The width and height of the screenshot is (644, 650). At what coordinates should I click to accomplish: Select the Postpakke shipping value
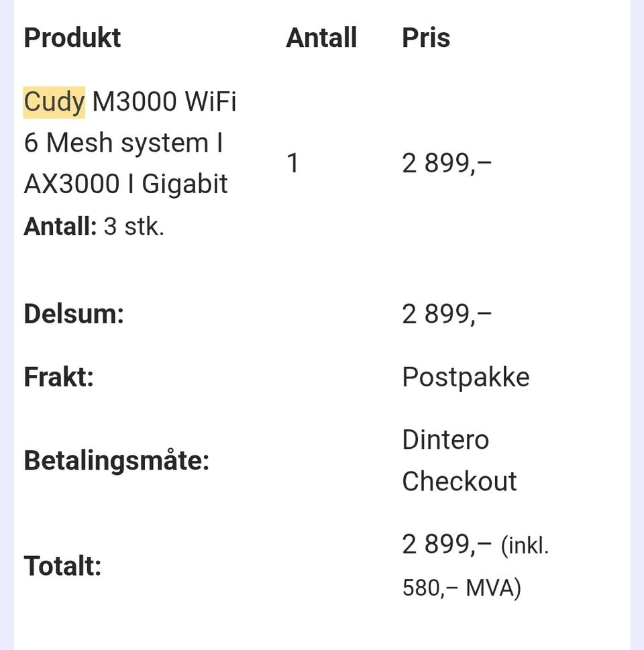(466, 377)
